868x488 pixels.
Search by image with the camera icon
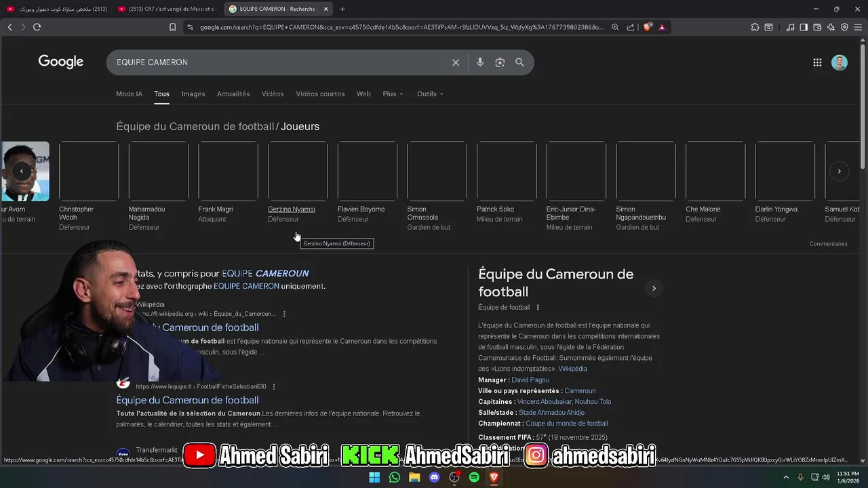click(500, 62)
